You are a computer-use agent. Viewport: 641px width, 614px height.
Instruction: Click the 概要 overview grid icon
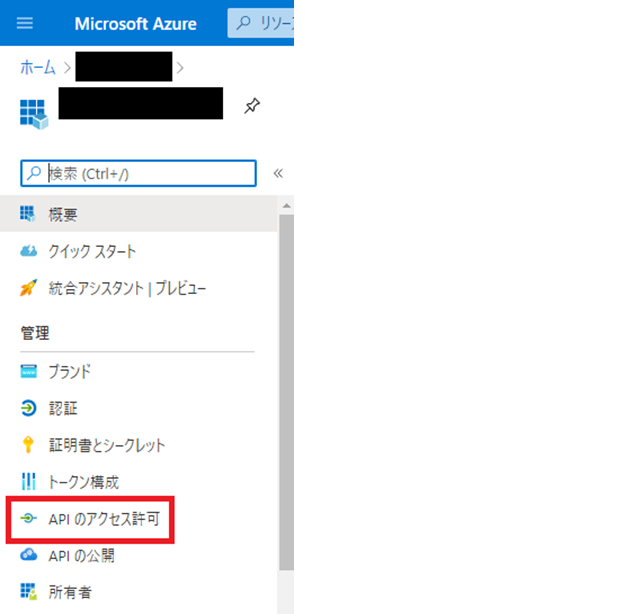[28, 214]
